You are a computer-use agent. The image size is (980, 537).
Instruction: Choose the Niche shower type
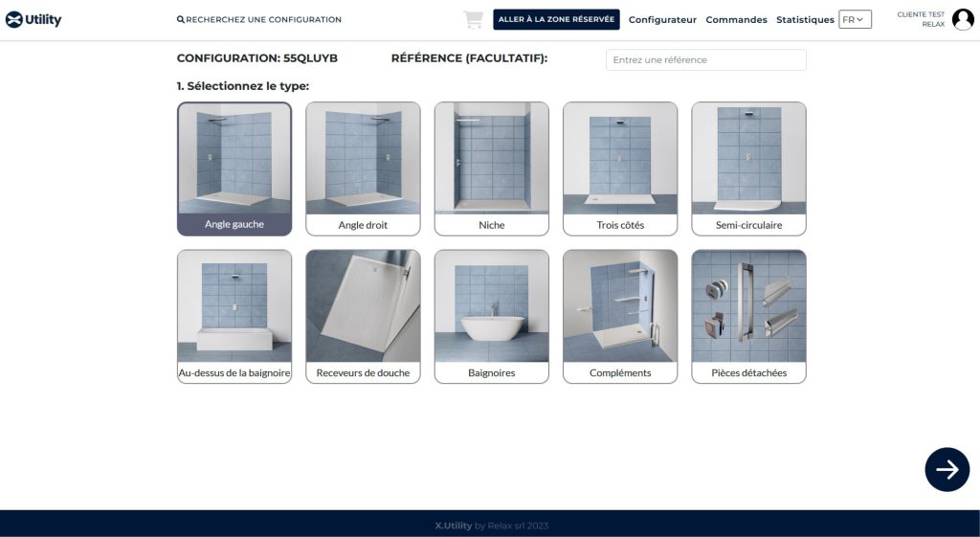491,168
